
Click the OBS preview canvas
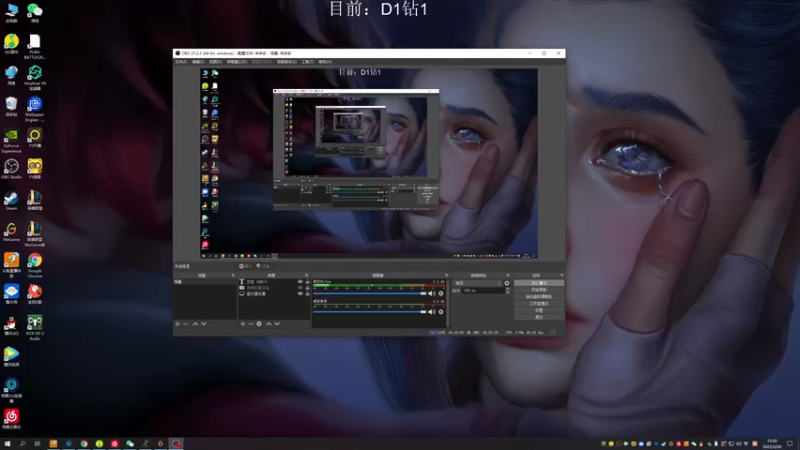pyautogui.click(x=369, y=163)
